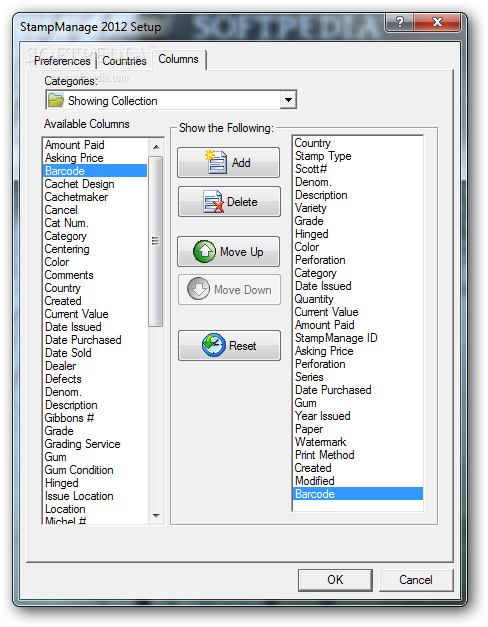The height and width of the screenshot is (627, 488).
Task: Click the green Move Up arrow icon
Action: coord(204,252)
